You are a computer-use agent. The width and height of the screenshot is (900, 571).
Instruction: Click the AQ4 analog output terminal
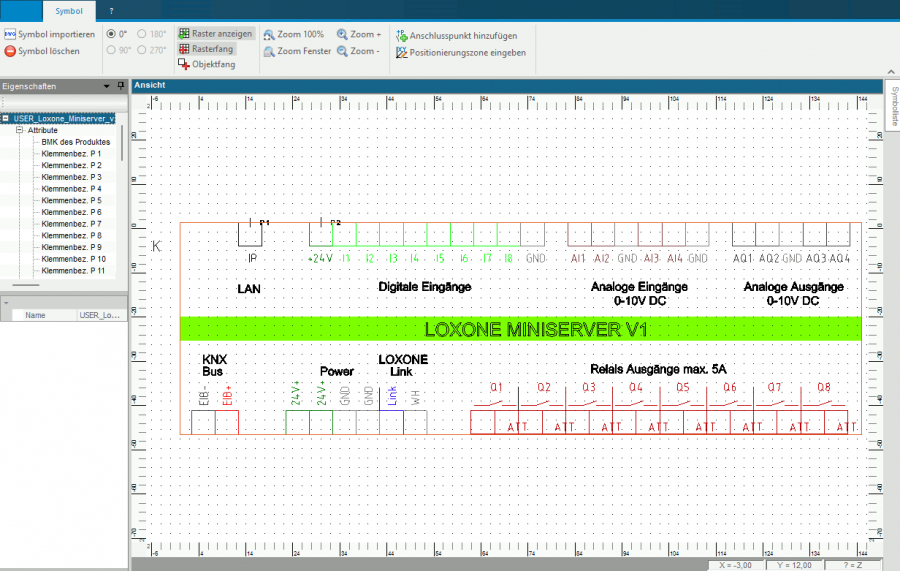pos(839,235)
